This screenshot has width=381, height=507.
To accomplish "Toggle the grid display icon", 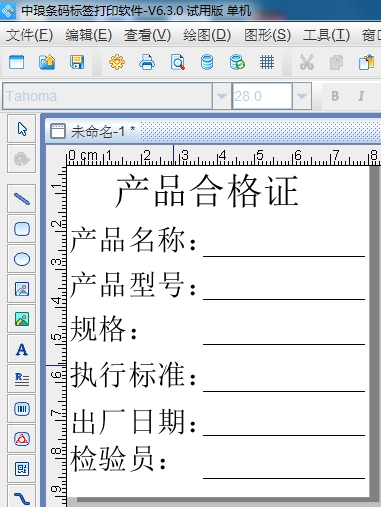I will (x=267, y=62).
